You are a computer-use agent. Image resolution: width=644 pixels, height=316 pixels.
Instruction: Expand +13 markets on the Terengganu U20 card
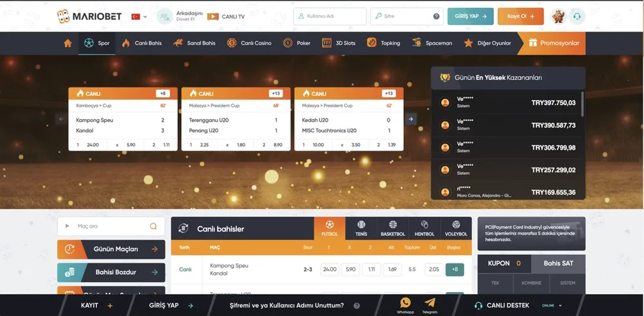[x=276, y=93]
